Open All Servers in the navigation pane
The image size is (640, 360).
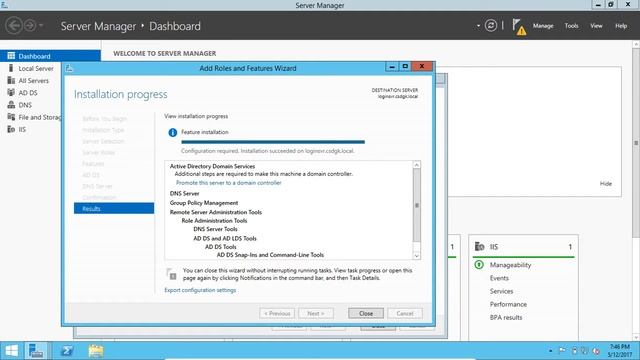[33, 81]
